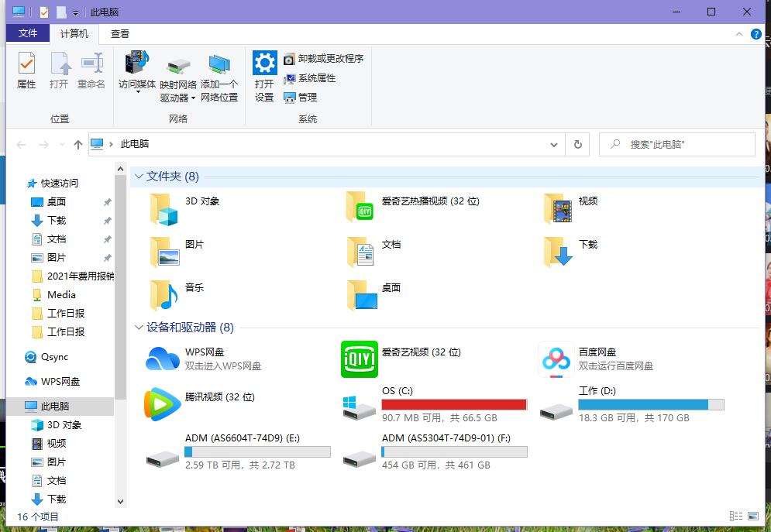Click 添加一个网络位置 add network location icon

(x=219, y=65)
